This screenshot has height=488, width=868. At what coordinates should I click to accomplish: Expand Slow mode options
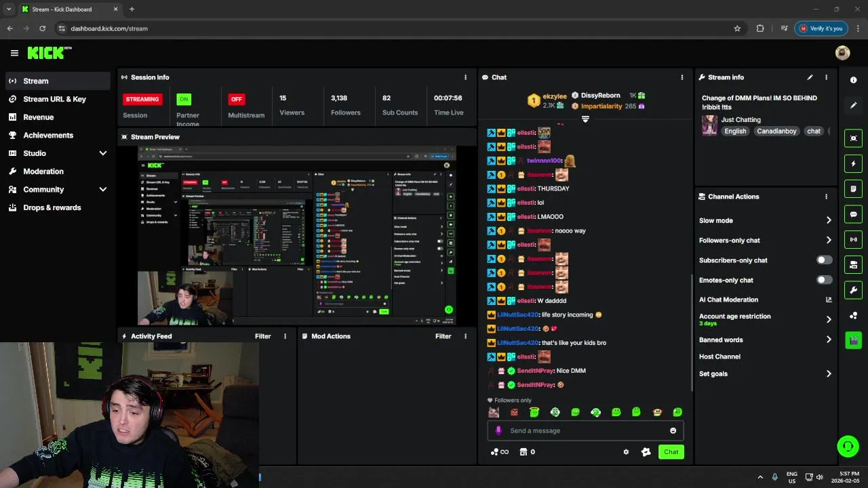[x=829, y=220]
